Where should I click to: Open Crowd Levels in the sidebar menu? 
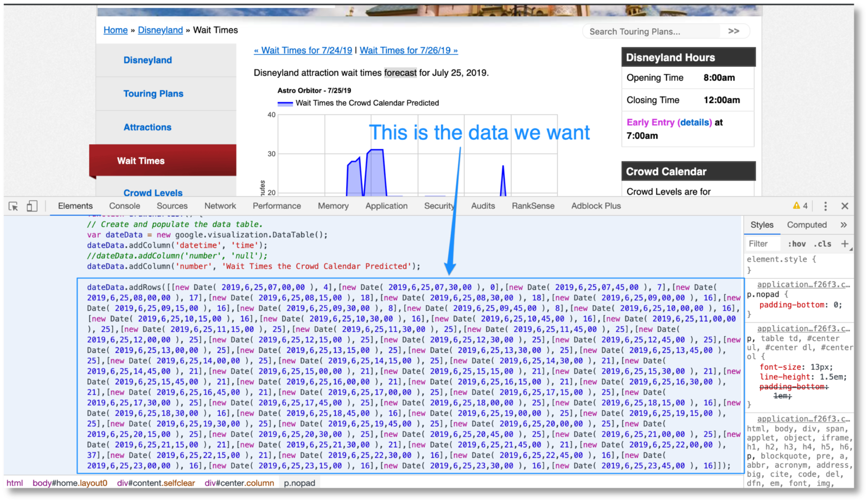pyautogui.click(x=153, y=192)
